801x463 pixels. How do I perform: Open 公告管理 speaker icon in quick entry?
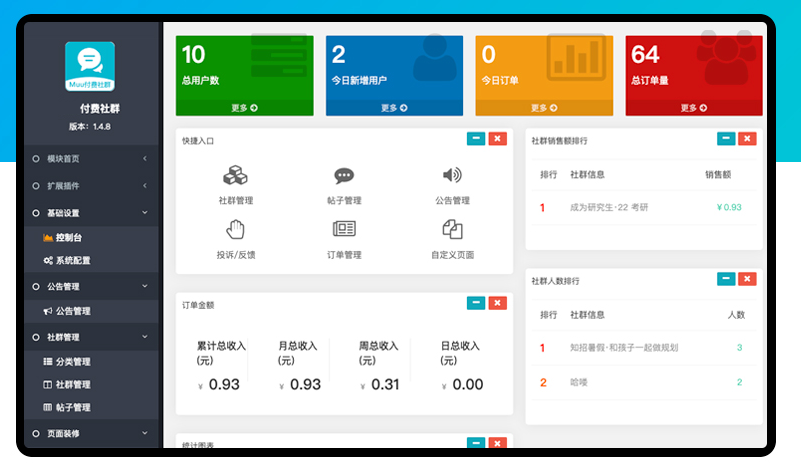[x=452, y=176]
